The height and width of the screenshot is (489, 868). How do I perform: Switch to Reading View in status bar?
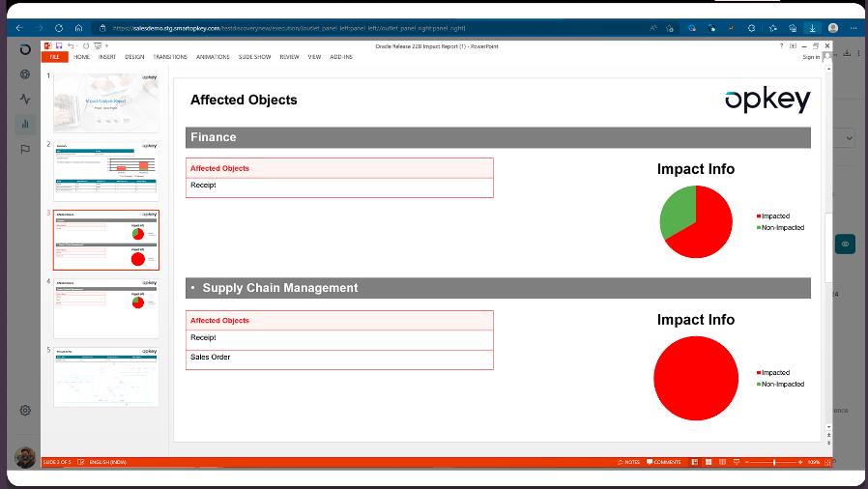722,462
